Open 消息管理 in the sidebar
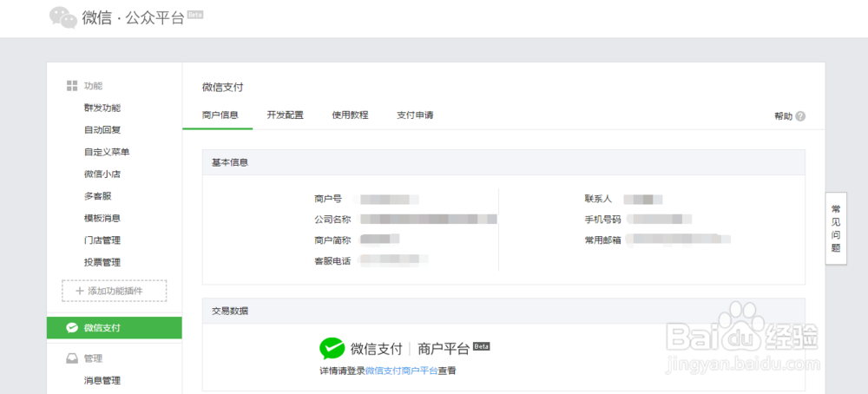 [x=102, y=380]
